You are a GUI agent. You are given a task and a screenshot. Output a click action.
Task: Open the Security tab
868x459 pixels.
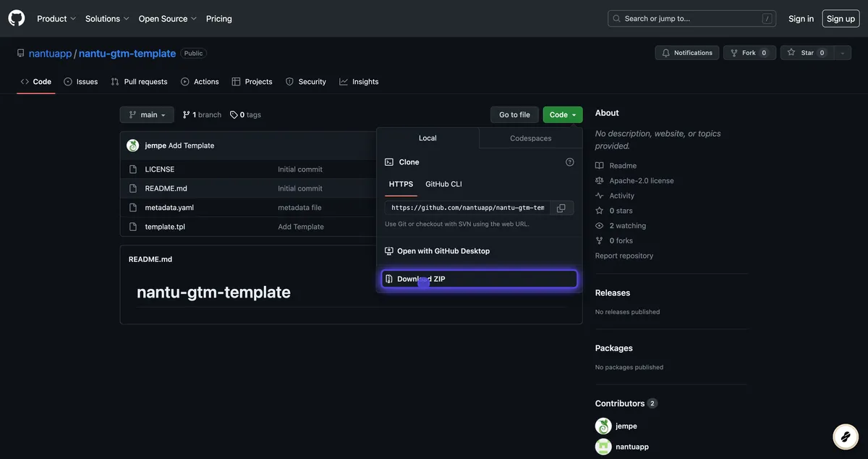tap(306, 82)
